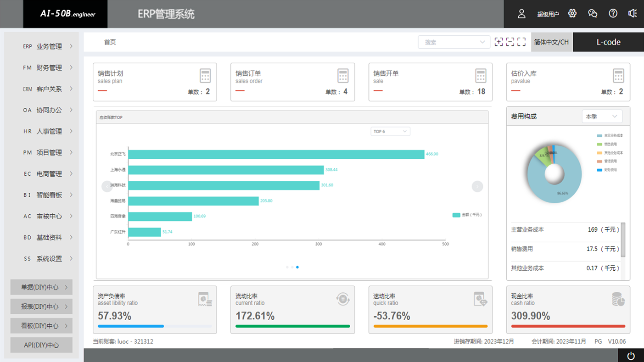The width and height of the screenshot is (644, 362).
Task: Click the zoom-in plus frame icon
Action: pos(499,42)
